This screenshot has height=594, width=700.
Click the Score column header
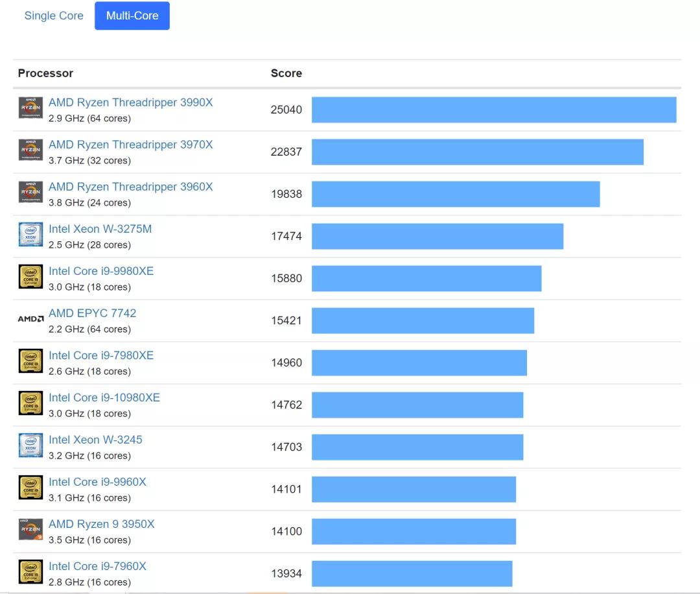(x=286, y=73)
